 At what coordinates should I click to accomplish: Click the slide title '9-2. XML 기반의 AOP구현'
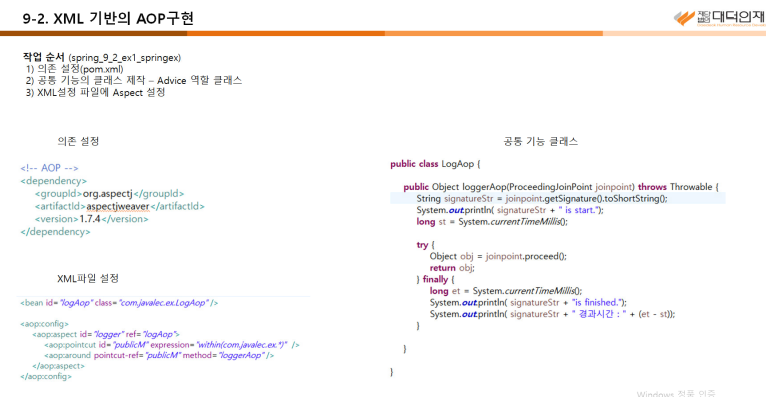pyautogui.click(x=108, y=19)
